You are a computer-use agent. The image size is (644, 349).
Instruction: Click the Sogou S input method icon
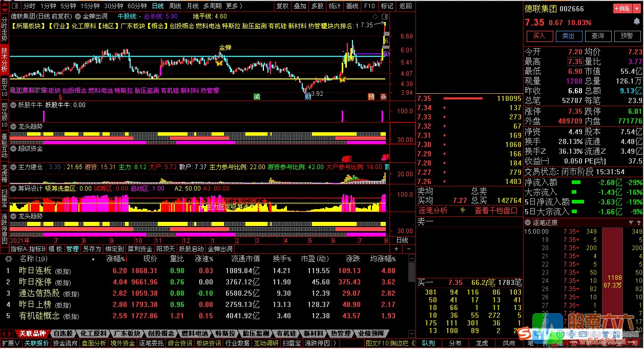(523, 335)
